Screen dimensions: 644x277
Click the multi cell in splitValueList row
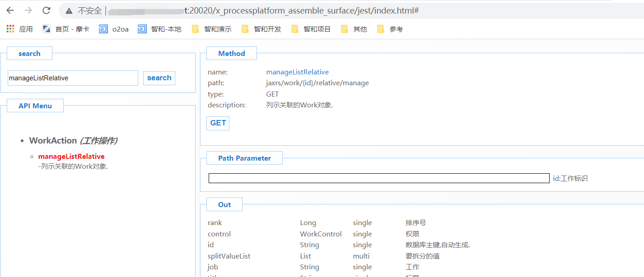coord(360,256)
